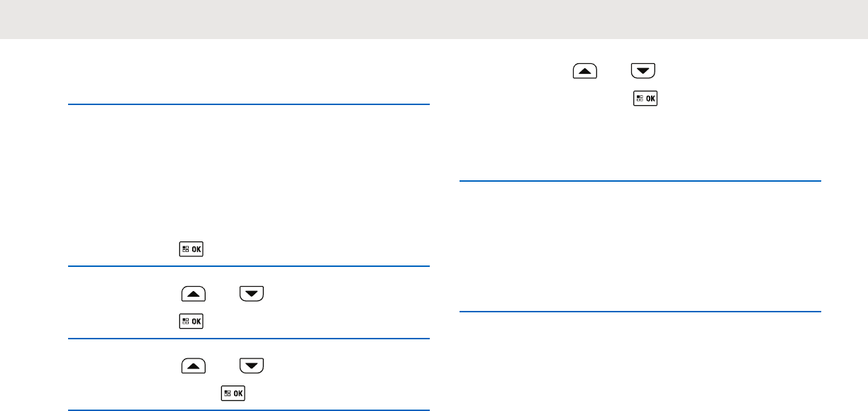
Task: Click the lower up arrow in left column
Action: pyautogui.click(x=194, y=366)
